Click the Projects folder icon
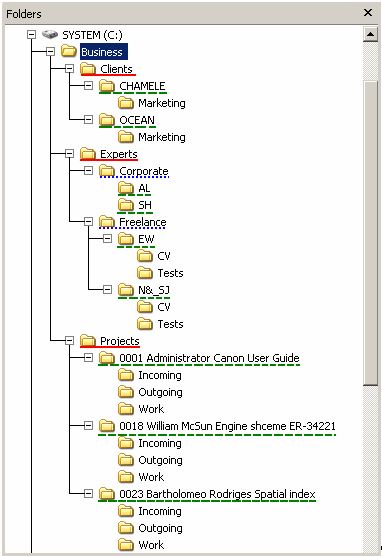The width and height of the screenshot is (382, 556). coord(88,340)
